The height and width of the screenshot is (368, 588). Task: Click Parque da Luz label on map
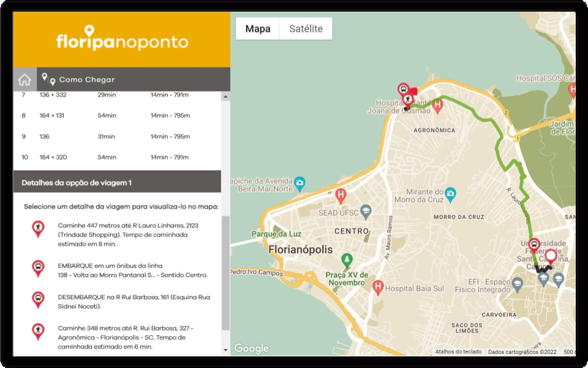point(276,234)
